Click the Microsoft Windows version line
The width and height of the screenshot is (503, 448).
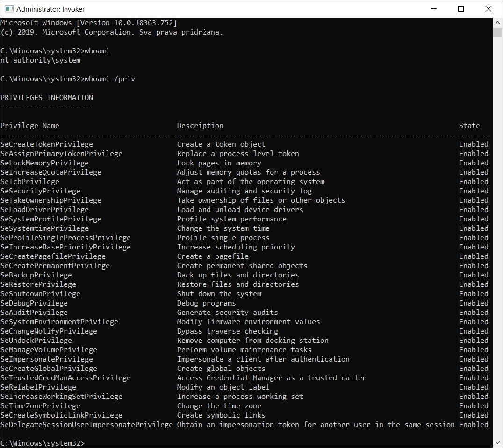(x=89, y=23)
